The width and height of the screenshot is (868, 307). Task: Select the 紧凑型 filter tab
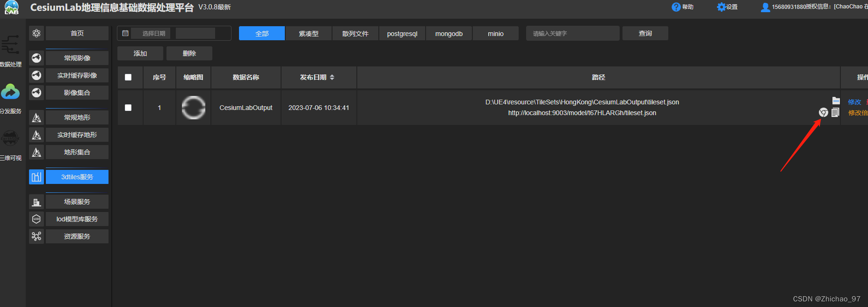[x=309, y=33]
